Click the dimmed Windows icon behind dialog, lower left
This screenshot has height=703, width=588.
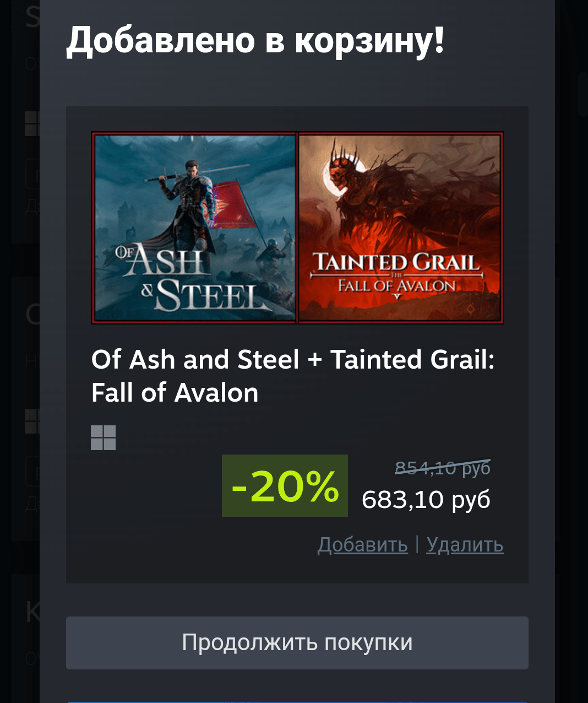click(x=31, y=421)
